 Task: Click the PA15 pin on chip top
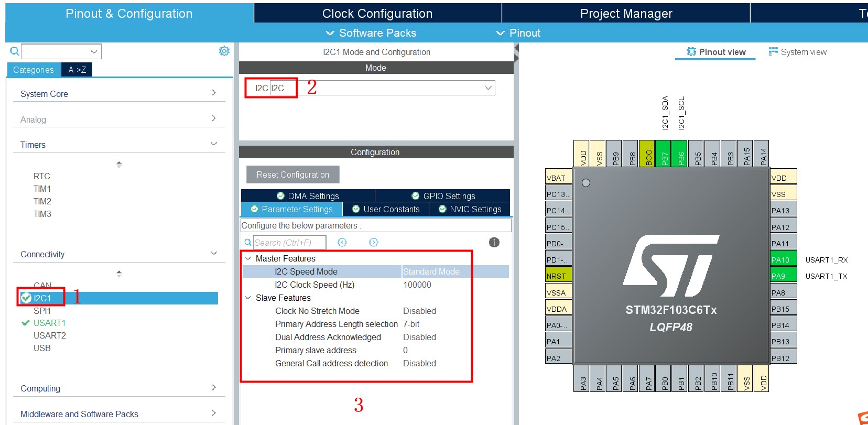click(x=745, y=153)
